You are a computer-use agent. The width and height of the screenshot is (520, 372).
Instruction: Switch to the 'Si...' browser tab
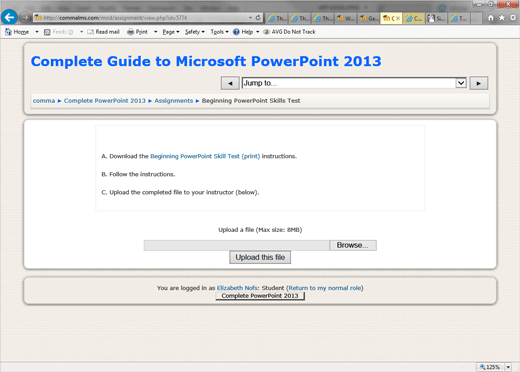pyautogui.click(x=437, y=18)
